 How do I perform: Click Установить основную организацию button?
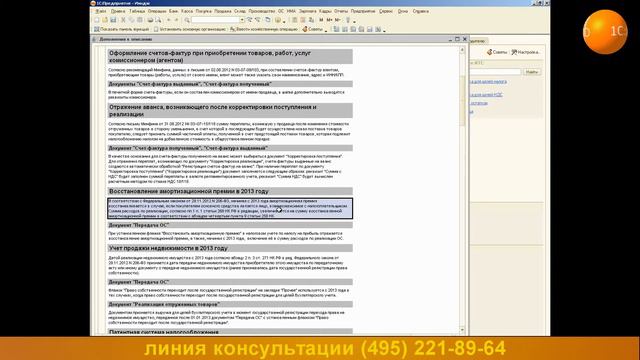pyautogui.click(x=190, y=29)
